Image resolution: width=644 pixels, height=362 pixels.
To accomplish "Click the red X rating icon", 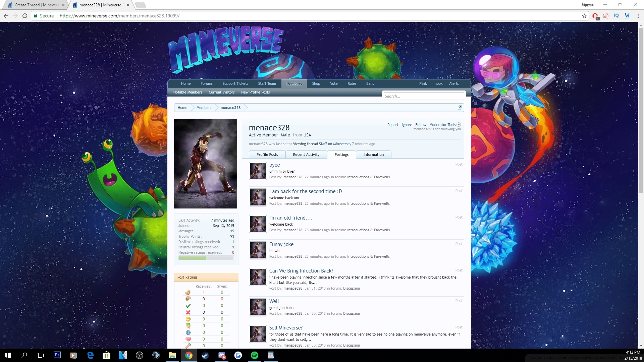I will pyautogui.click(x=188, y=312).
